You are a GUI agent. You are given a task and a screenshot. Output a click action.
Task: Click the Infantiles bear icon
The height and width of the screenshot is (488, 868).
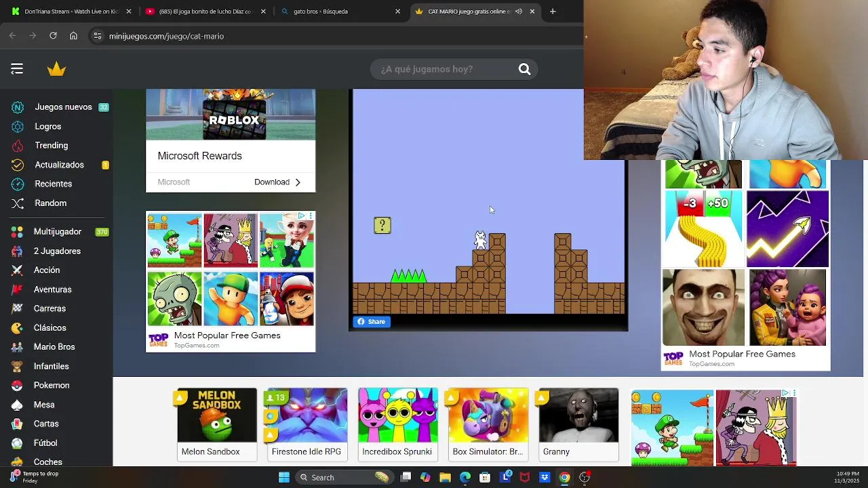click(18, 366)
